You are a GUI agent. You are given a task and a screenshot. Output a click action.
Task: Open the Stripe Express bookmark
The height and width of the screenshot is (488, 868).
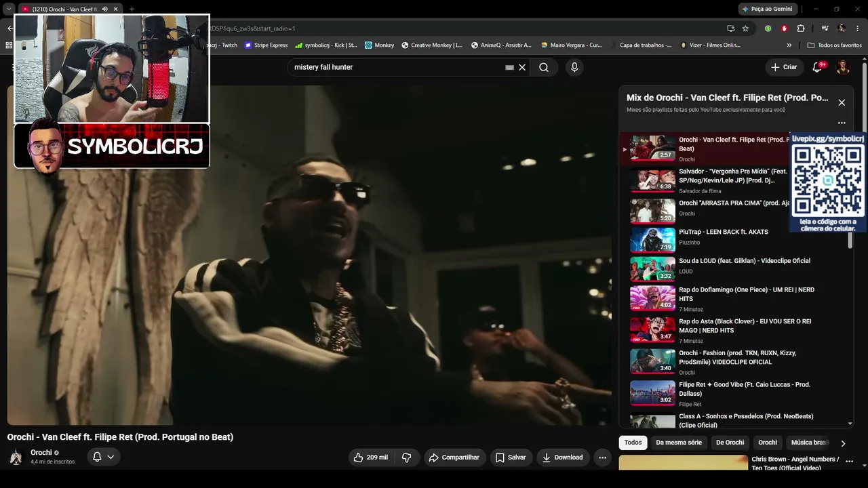[266, 45]
